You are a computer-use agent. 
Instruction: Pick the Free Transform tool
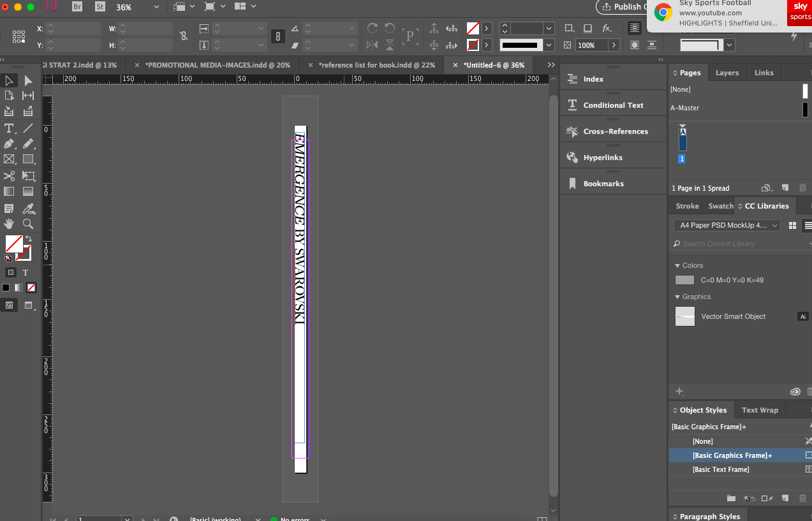tap(28, 176)
